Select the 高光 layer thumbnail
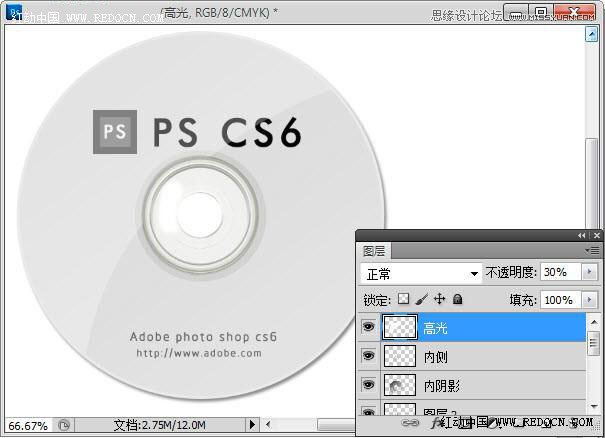Screen dimensions: 605x438 [400, 327]
